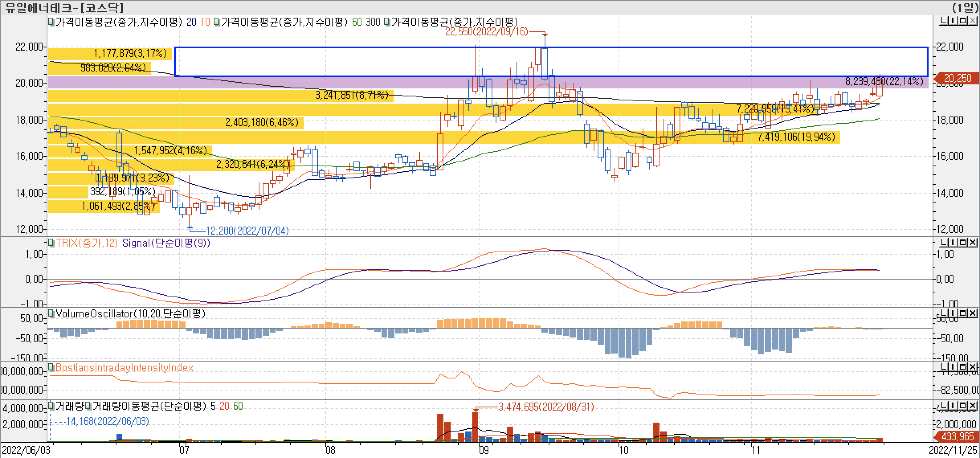Click green marker icon beside TRIX label

pyautogui.click(x=51, y=243)
